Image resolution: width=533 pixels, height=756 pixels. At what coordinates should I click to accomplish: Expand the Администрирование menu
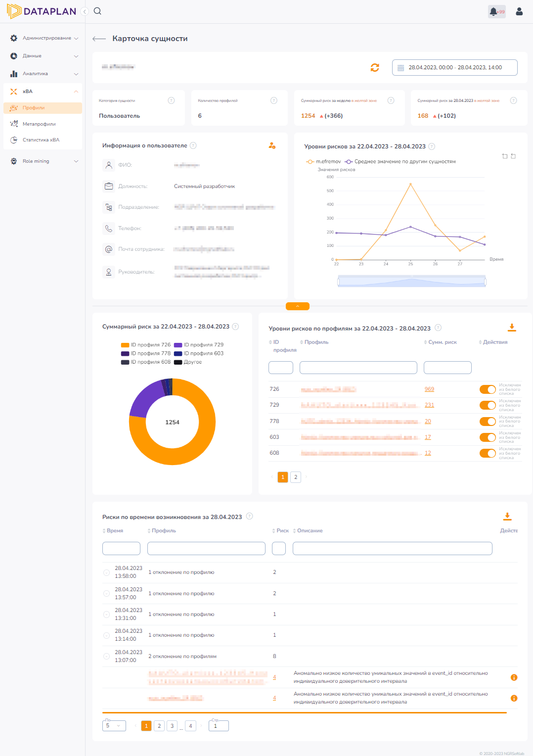44,38
